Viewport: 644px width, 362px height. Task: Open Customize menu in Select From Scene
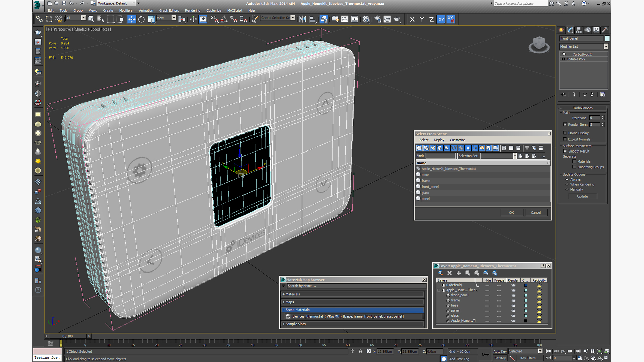(x=457, y=140)
